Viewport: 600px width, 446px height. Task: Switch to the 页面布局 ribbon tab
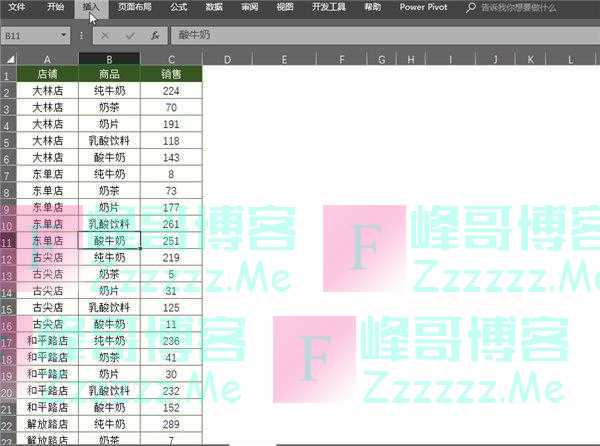pyautogui.click(x=135, y=6)
